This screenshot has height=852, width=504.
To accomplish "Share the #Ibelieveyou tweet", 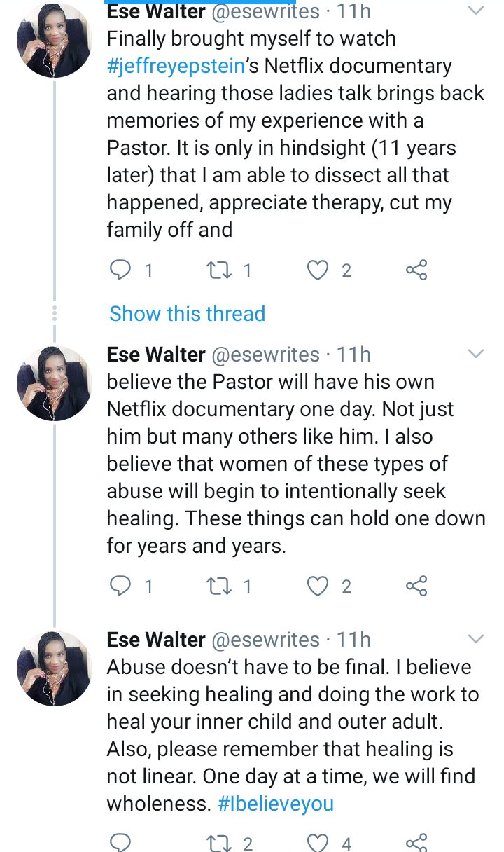I will pos(416,843).
